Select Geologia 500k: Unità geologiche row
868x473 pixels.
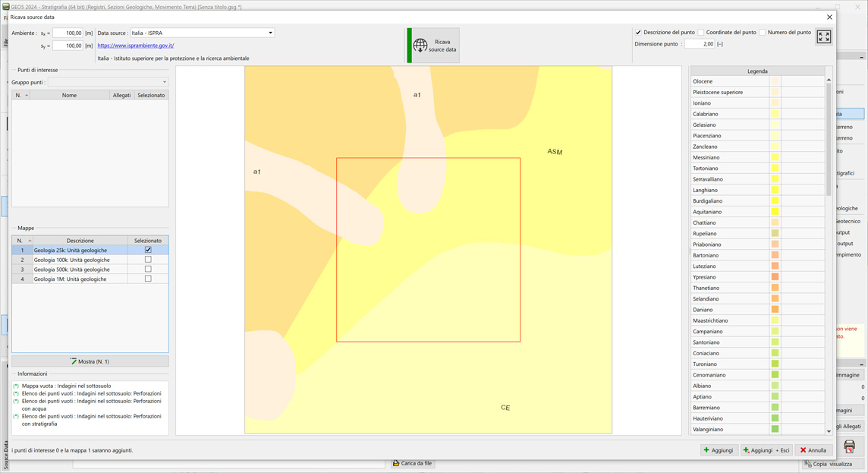click(72, 270)
